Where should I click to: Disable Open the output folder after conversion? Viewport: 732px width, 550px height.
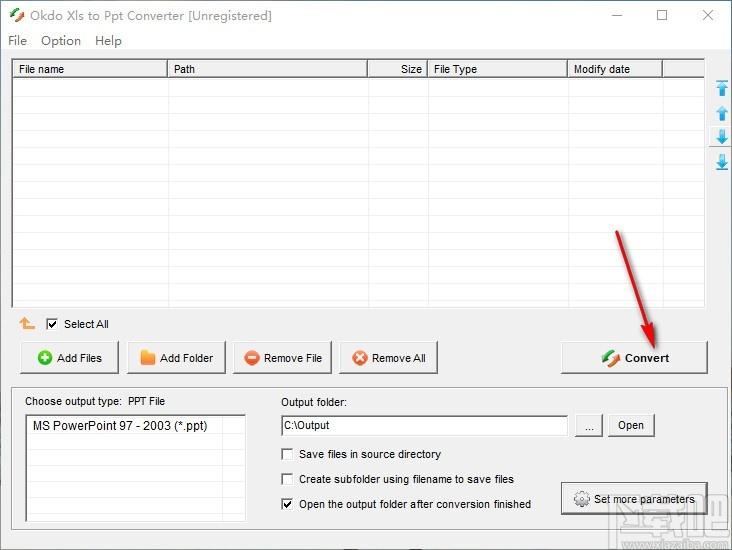coord(287,504)
